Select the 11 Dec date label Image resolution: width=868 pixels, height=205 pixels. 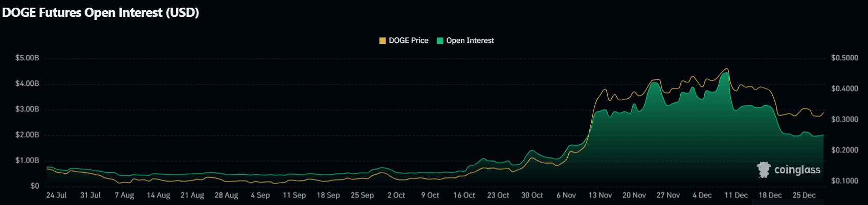(x=736, y=195)
